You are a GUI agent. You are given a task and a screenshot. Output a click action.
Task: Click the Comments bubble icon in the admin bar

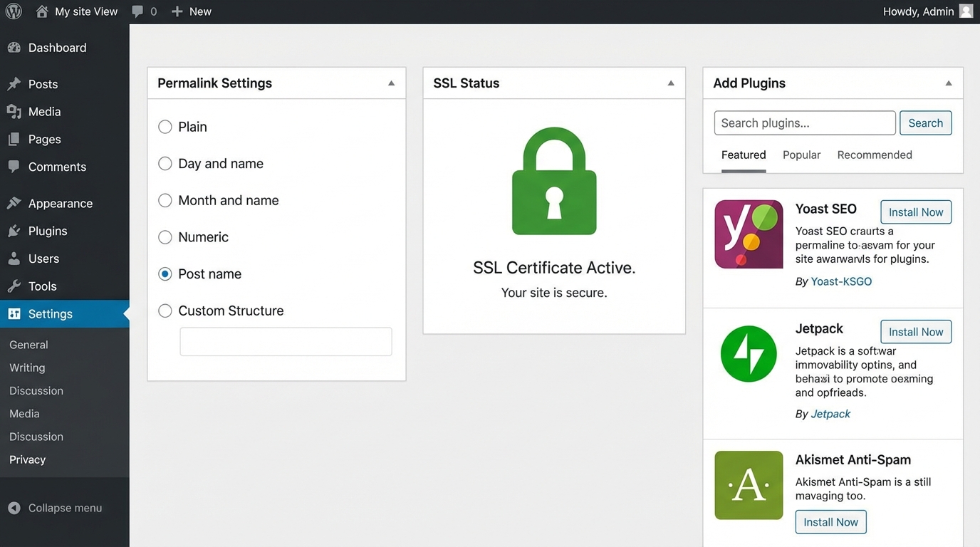pyautogui.click(x=137, y=11)
